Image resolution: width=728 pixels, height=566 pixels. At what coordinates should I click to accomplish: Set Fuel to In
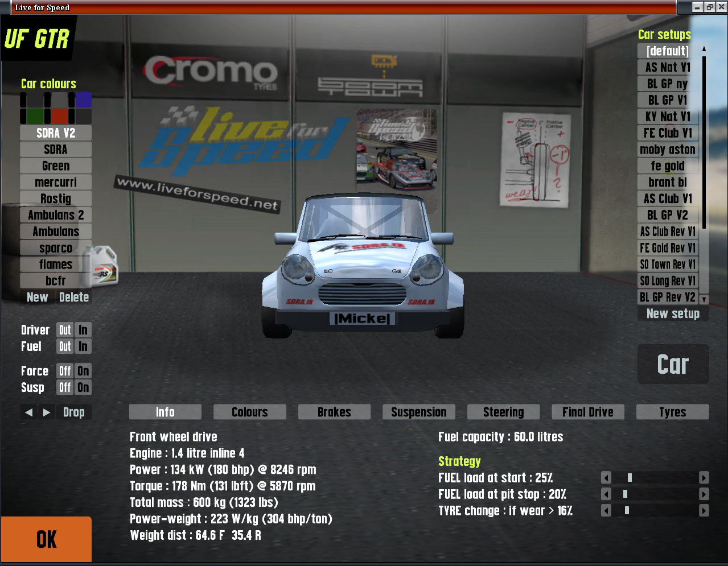83,346
